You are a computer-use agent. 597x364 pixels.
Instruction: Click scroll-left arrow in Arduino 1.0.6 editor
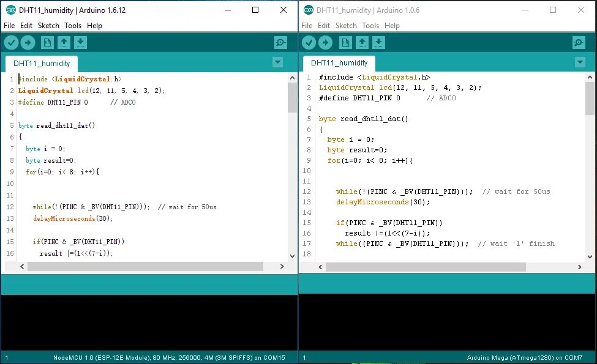click(320, 267)
